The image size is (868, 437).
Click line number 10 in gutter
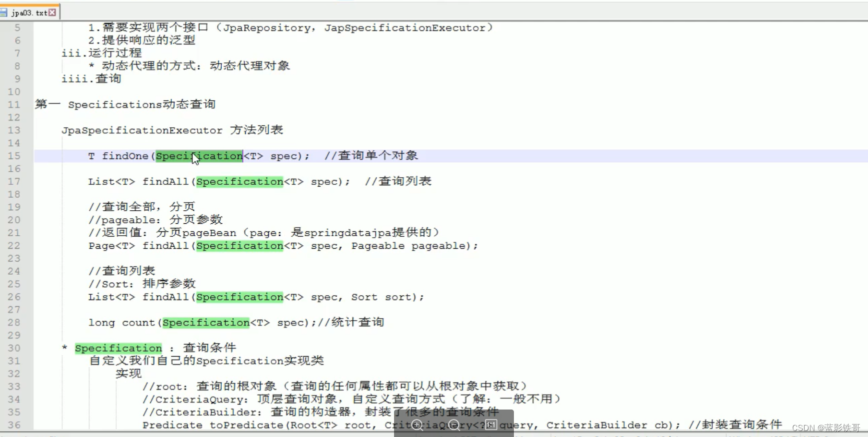pyautogui.click(x=14, y=91)
